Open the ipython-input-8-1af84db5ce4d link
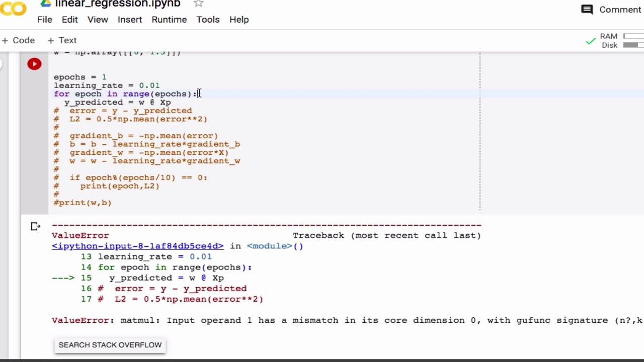This screenshot has height=362, width=644. 137,246
